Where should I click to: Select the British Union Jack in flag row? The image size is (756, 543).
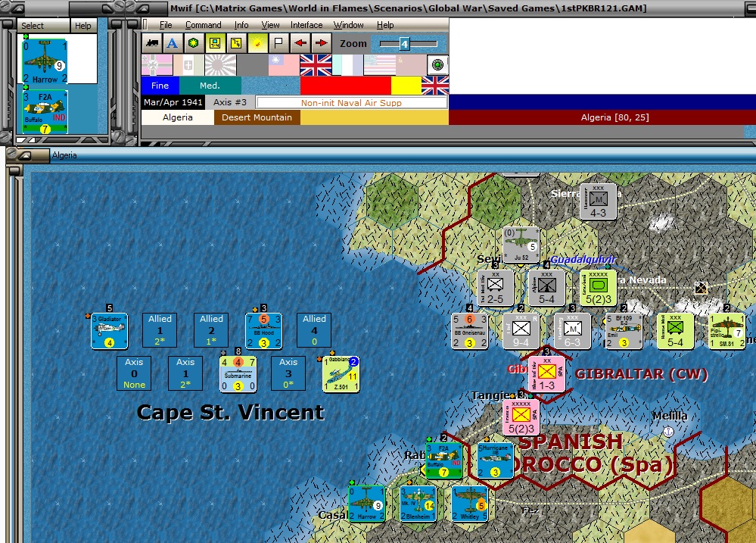coord(316,65)
